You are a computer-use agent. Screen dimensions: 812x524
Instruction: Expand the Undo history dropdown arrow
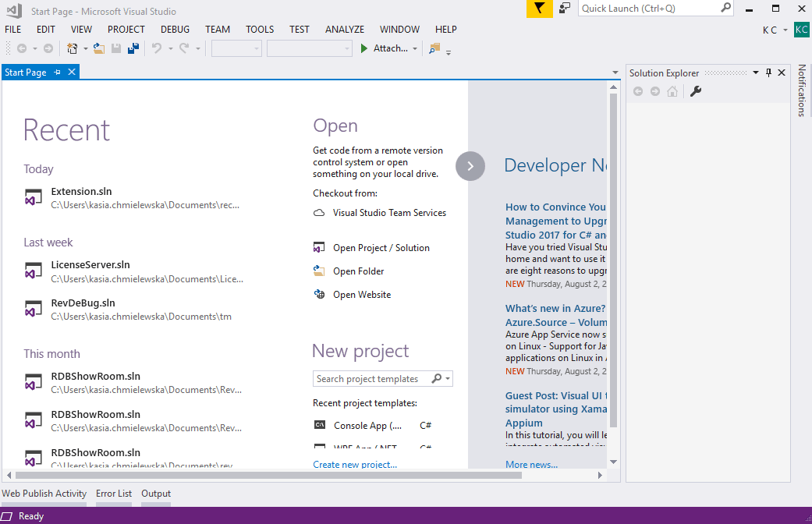tap(170, 48)
